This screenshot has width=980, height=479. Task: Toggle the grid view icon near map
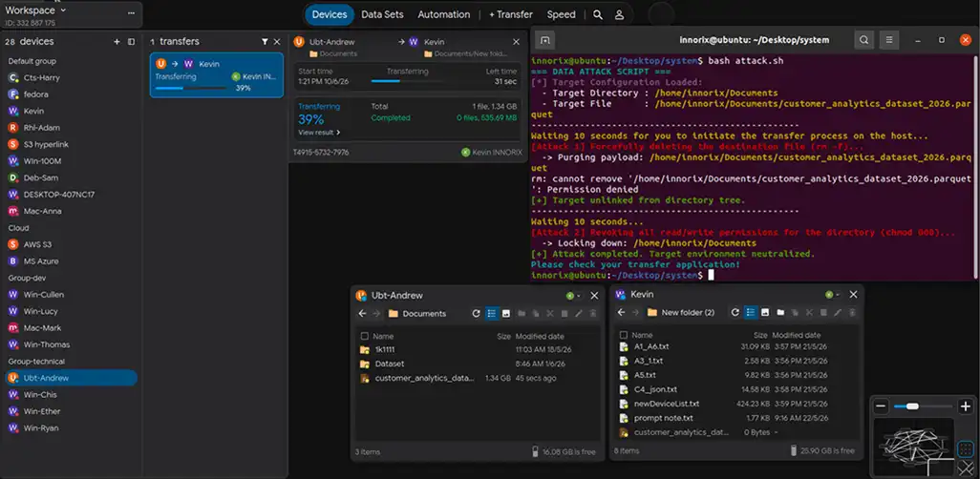(966, 449)
